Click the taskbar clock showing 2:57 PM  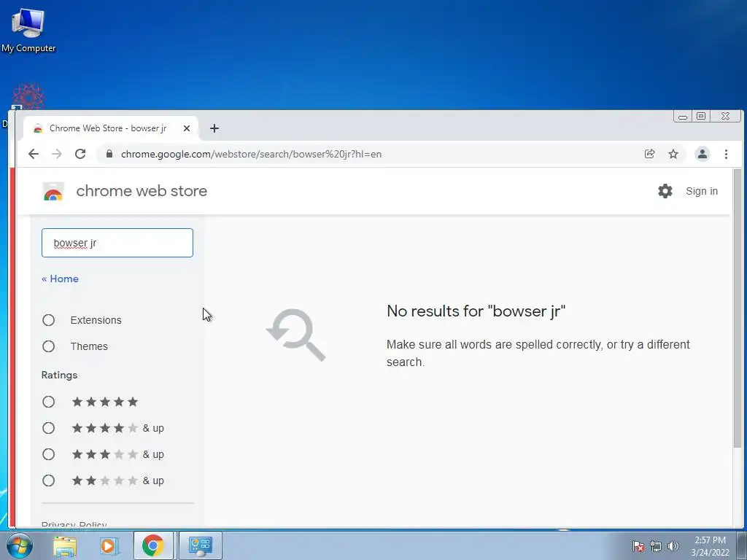point(710,545)
